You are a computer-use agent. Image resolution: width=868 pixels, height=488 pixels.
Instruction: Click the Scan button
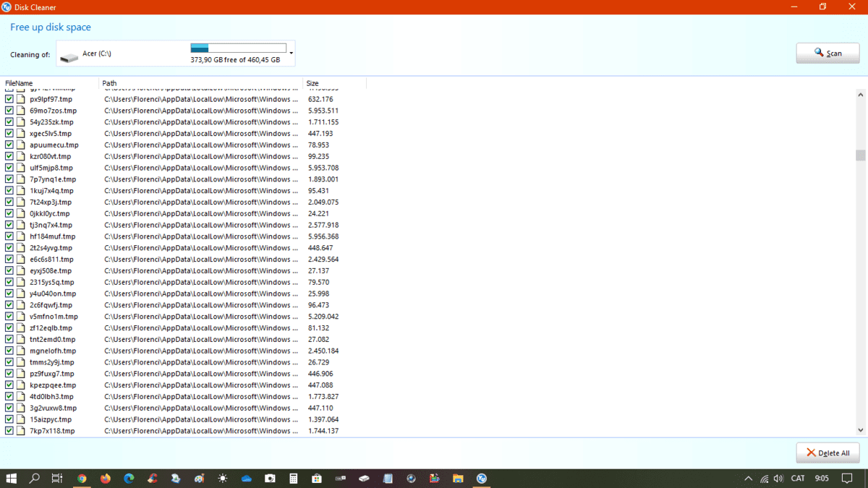point(828,53)
